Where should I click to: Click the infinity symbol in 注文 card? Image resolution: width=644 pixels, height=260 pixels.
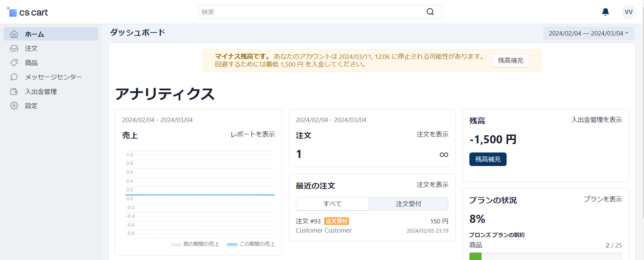pos(444,155)
